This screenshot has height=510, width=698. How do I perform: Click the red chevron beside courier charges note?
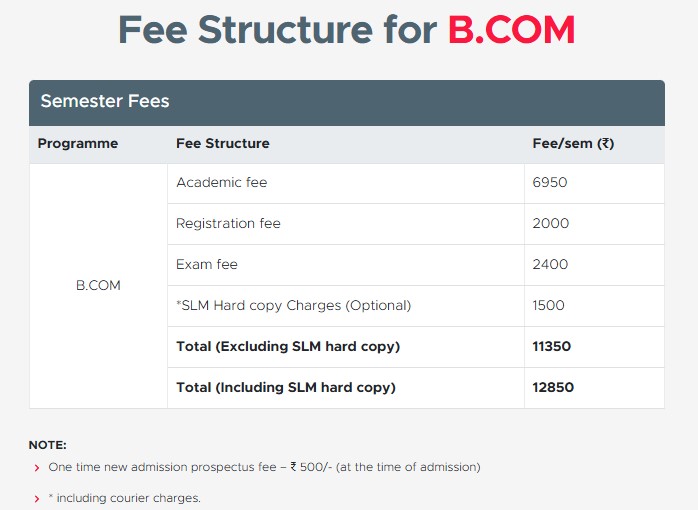37,499
